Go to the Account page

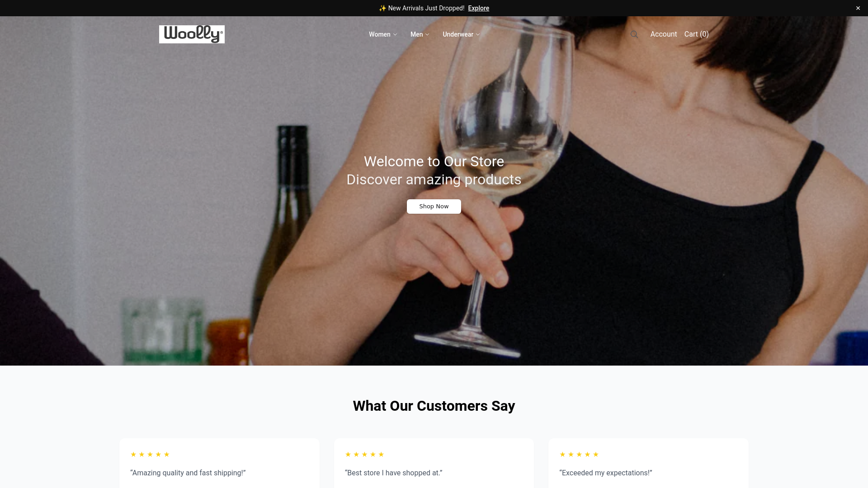point(664,34)
